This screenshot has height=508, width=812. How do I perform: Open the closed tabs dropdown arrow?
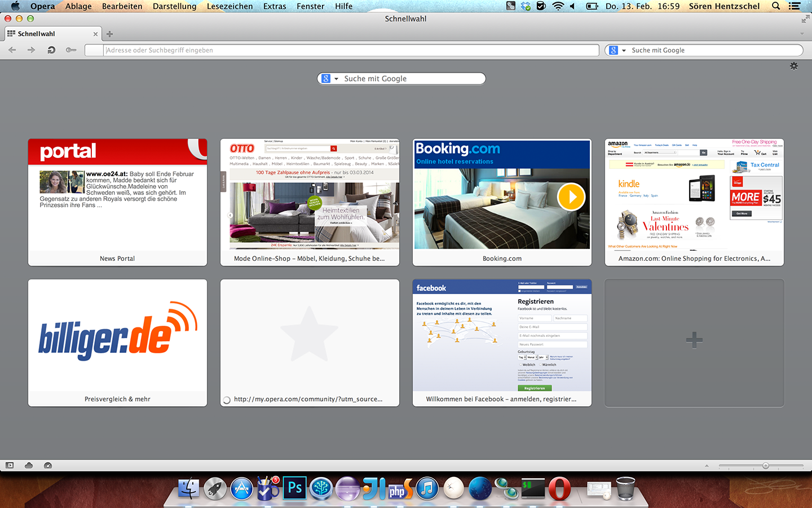802,34
